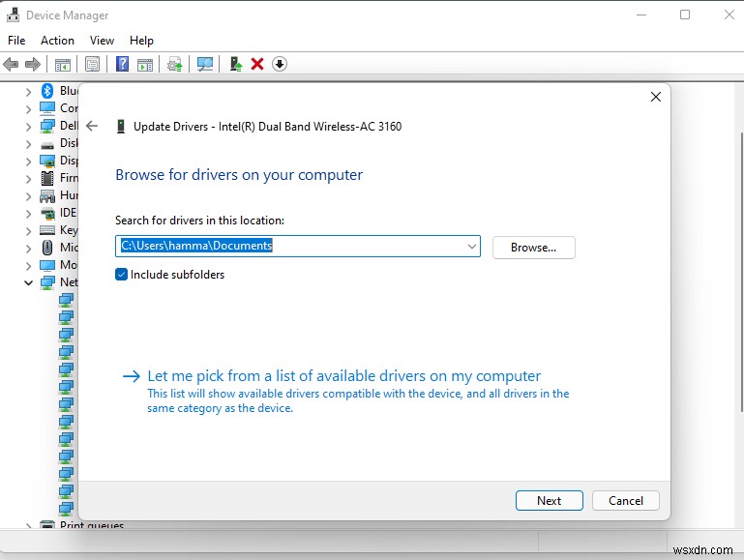Screen dimensions: 744x560
Task: Close the Update Drivers dialog with X
Action: pyautogui.click(x=656, y=97)
